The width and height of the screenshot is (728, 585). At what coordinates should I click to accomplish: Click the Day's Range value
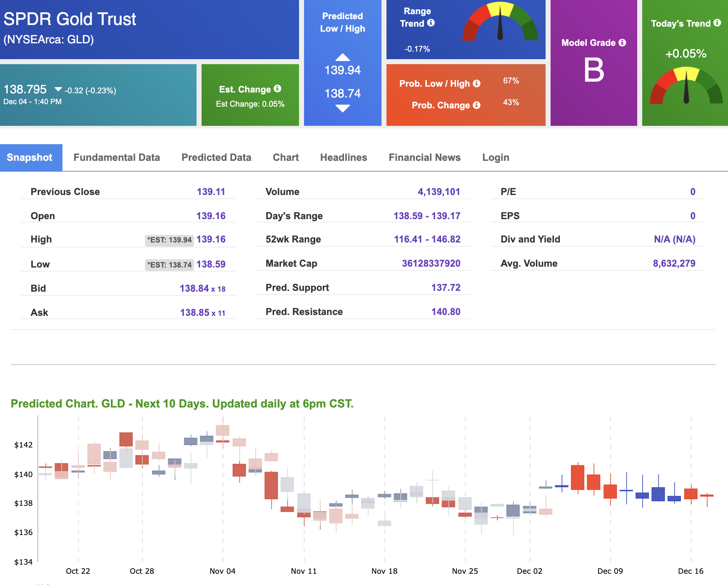427,216
